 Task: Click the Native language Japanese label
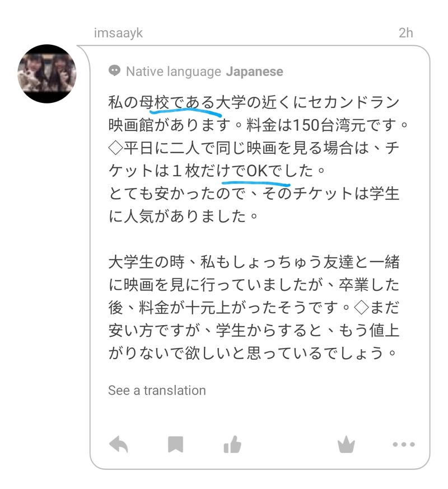pos(204,72)
